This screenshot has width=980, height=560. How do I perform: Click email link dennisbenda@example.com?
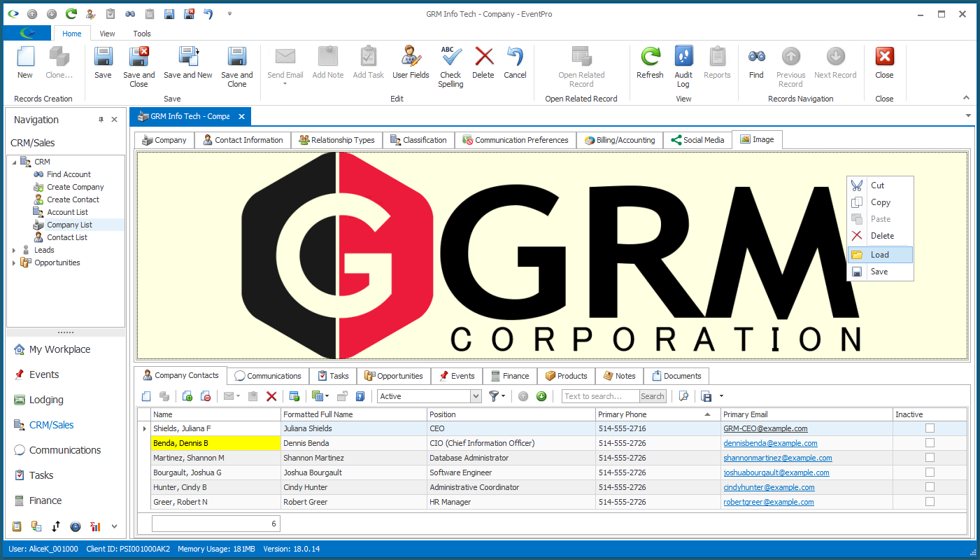pos(770,443)
